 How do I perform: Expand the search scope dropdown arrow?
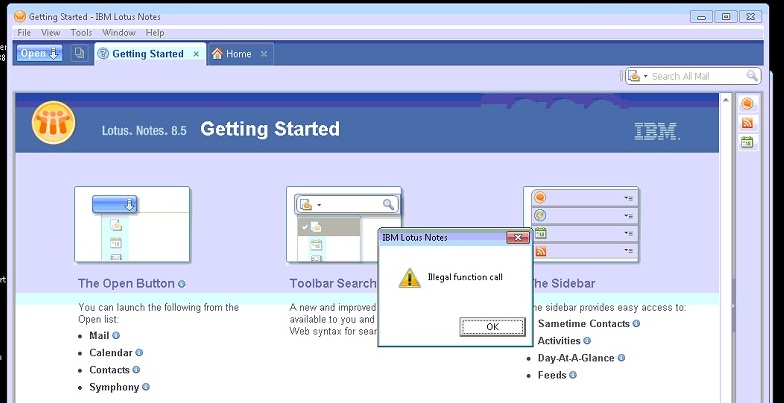[646, 76]
